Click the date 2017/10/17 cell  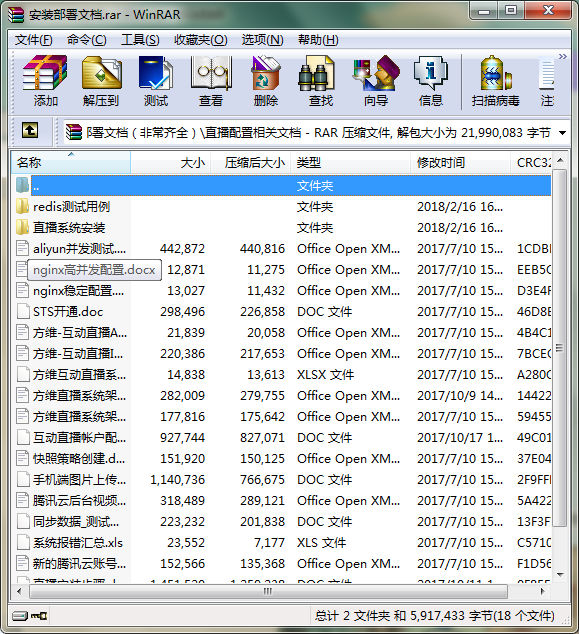[x=460, y=438]
